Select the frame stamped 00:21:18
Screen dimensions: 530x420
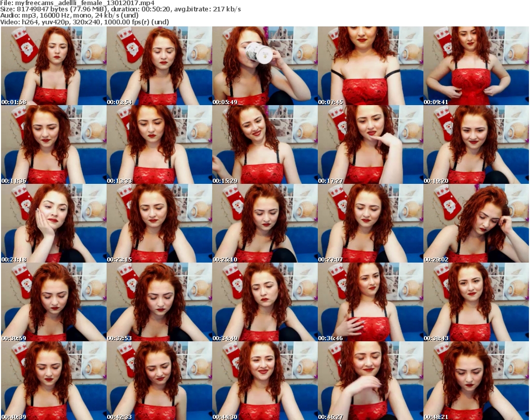click(54, 223)
